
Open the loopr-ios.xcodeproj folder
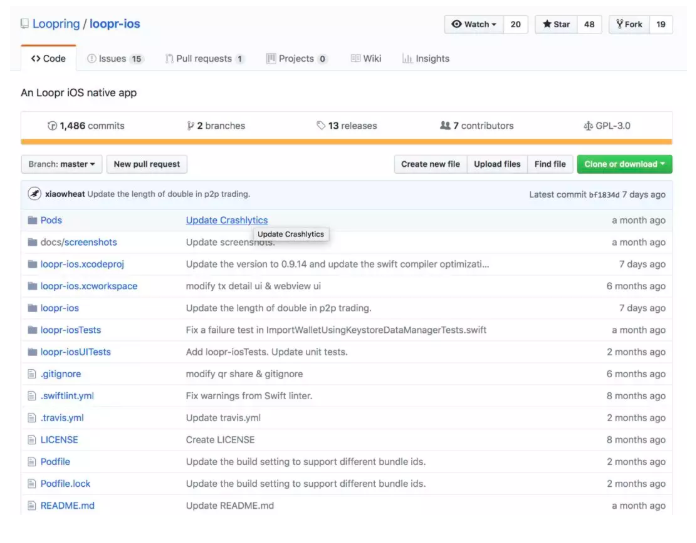tap(82, 264)
